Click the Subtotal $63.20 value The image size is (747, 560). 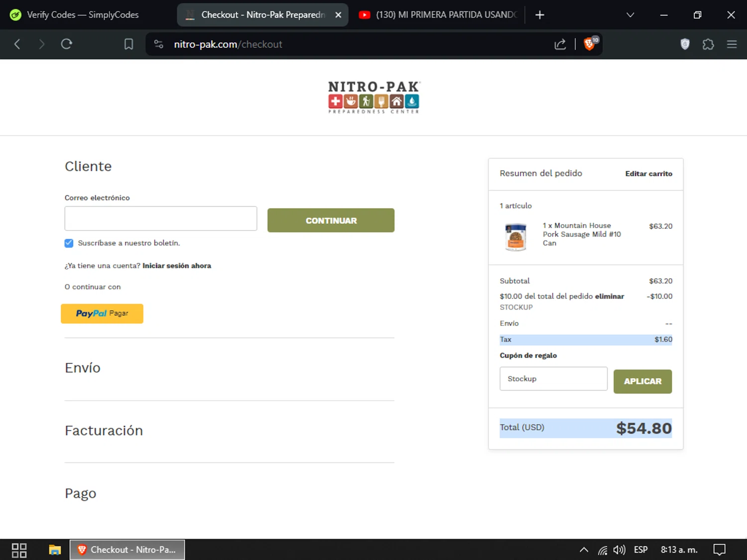[x=660, y=281]
